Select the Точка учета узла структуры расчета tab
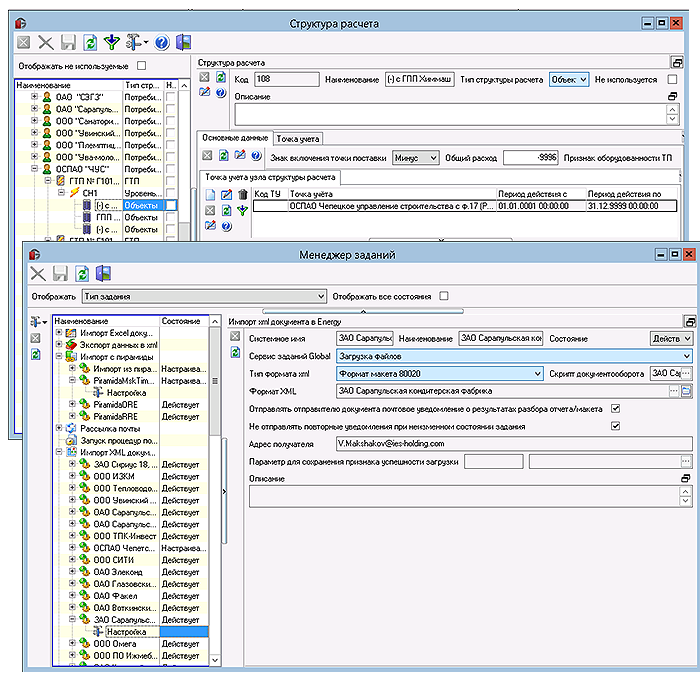This screenshot has height=700, width=700. (x=270, y=177)
